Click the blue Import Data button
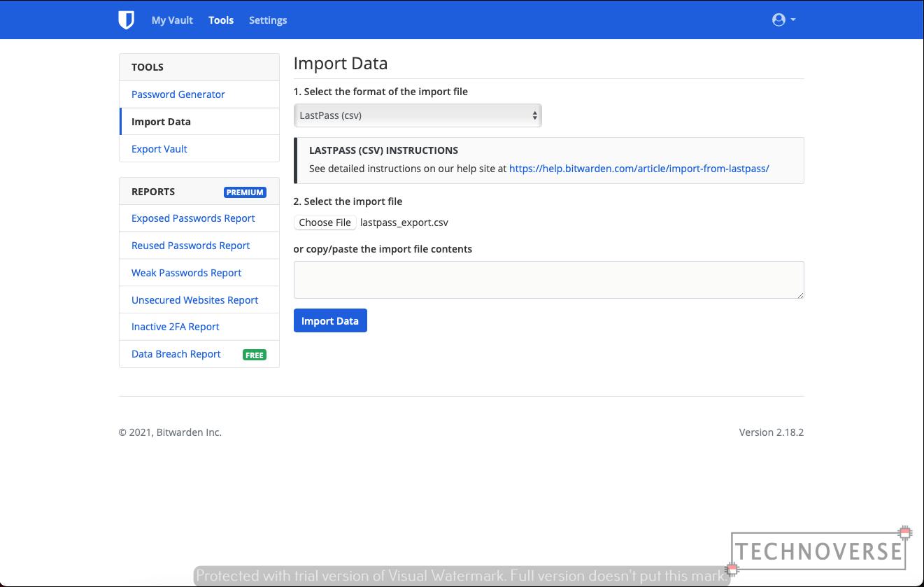The width and height of the screenshot is (924, 587). pyautogui.click(x=330, y=321)
